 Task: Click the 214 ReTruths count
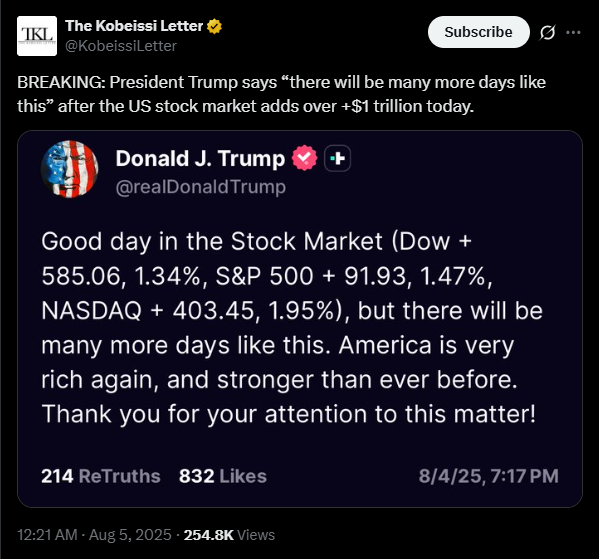click(101, 476)
